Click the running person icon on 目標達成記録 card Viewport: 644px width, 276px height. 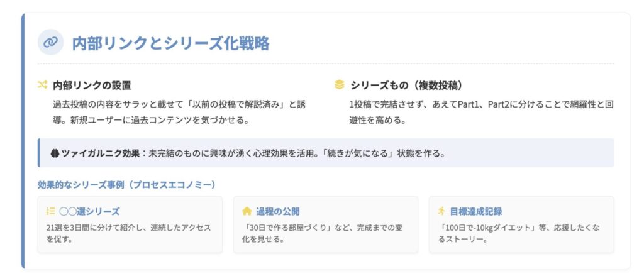[441, 211]
